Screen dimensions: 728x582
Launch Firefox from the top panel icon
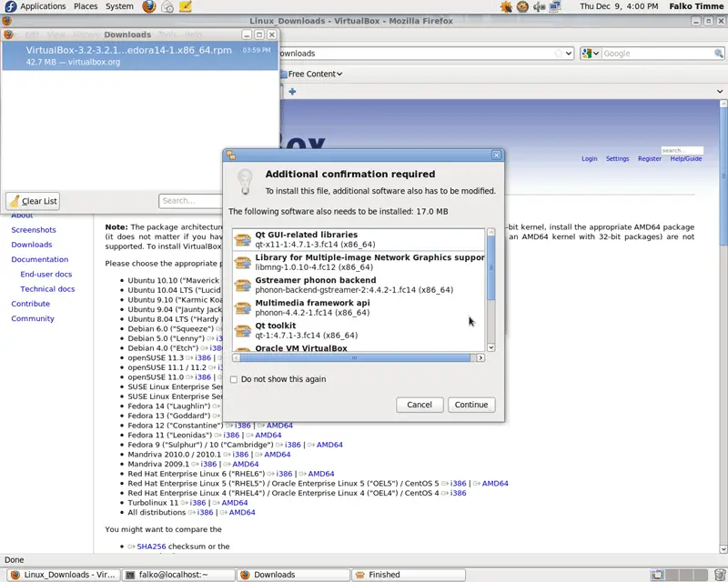click(149, 6)
